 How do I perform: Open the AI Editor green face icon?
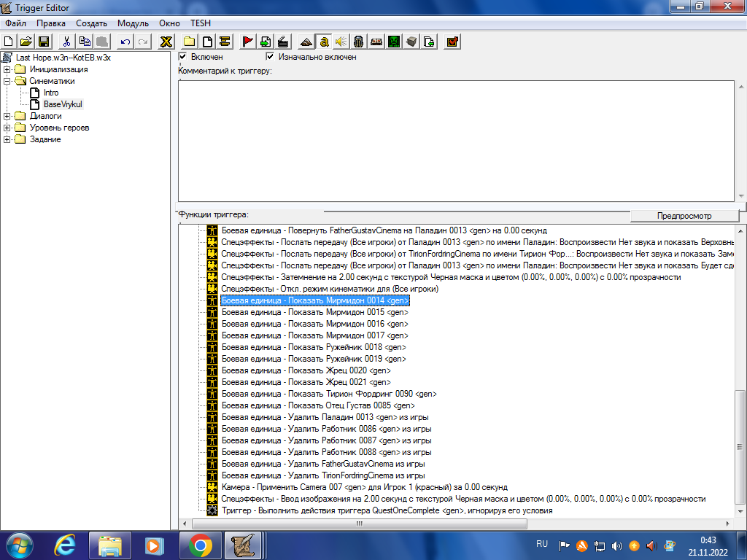coord(394,42)
